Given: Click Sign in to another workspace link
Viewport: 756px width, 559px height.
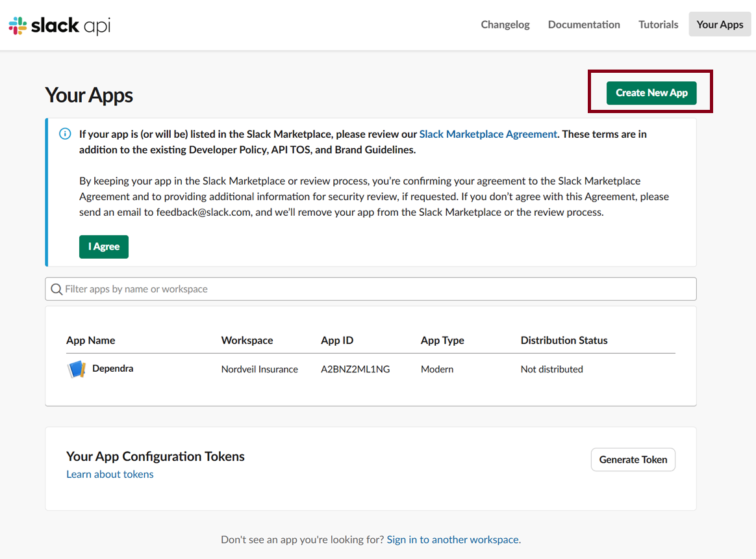Looking at the screenshot, I should [453, 539].
